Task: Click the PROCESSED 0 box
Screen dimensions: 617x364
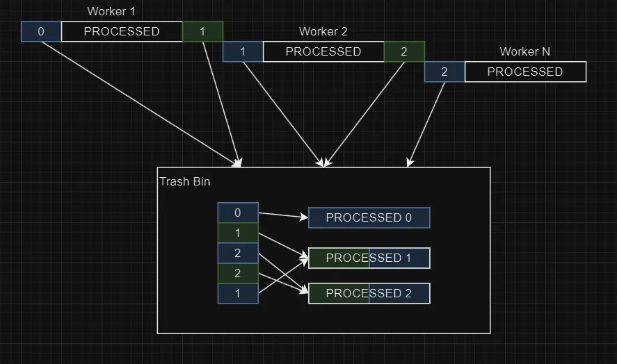Action: 369,217
